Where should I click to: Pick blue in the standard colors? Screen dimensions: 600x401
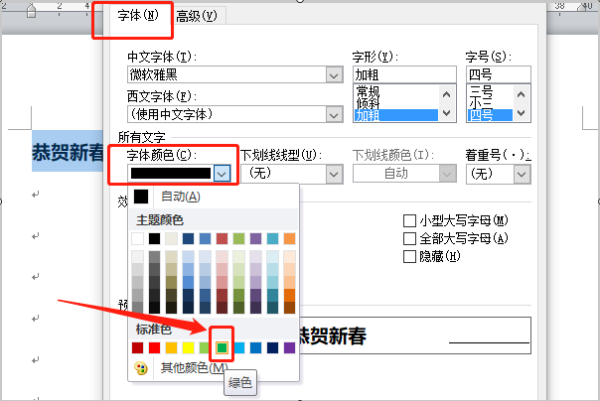coord(256,348)
